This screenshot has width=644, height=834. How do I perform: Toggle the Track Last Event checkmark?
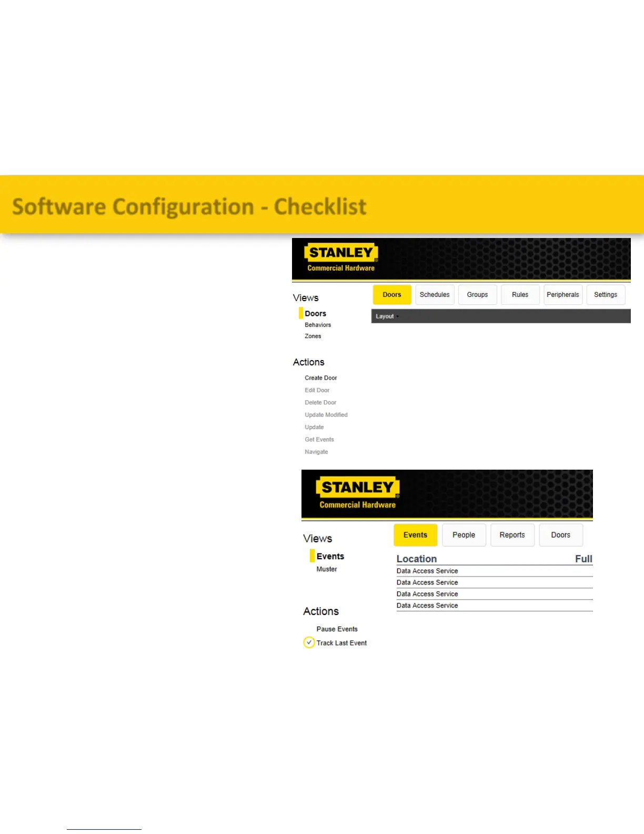[309, 642]
